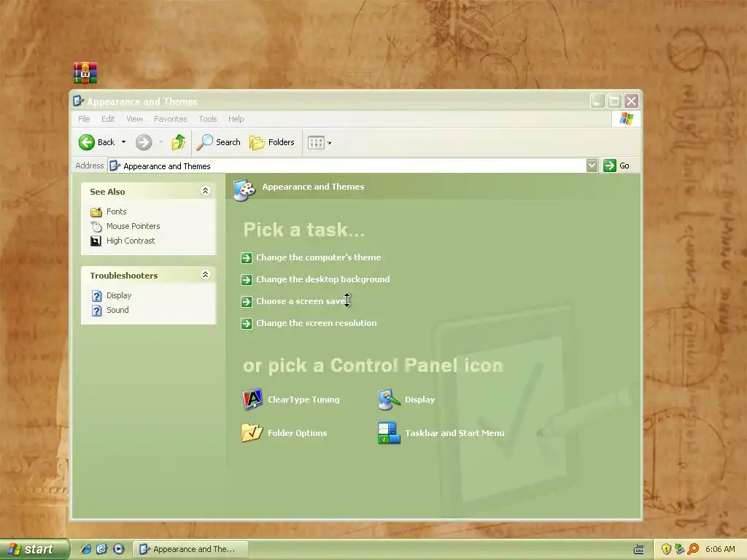Expand the Address bar dropdown
This screenshot has height=560, width=747.
point(592,166)
